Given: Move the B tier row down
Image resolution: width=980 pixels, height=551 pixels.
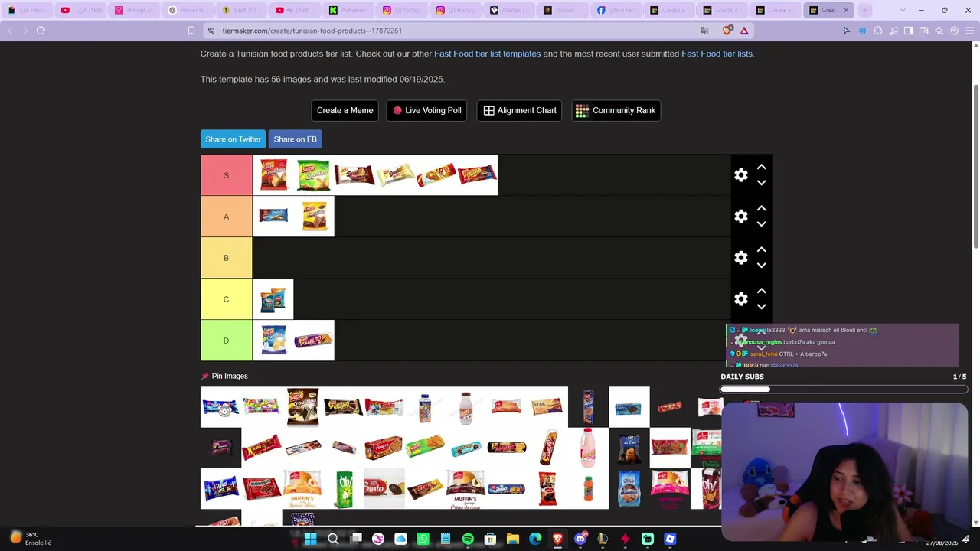Looking at the screenshot, I should 761,266.
